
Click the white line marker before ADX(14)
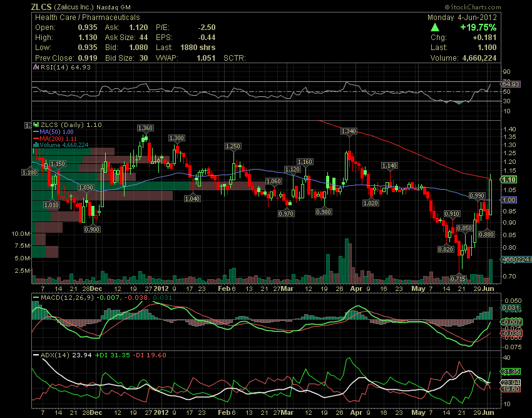click(x=36, y=355)
